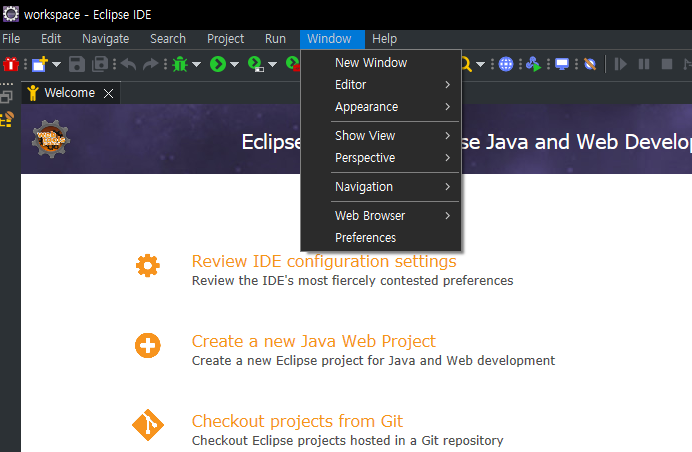This screenshot has height=452, width=692.
Task: Close the open Window menu
Action: click(332, 39)
